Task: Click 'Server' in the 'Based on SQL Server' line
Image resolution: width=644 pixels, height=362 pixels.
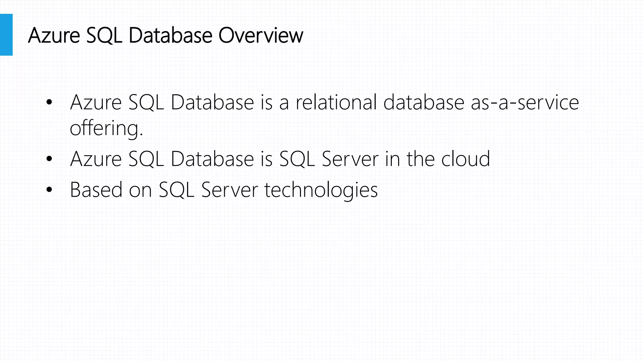Action: point(230,190)
